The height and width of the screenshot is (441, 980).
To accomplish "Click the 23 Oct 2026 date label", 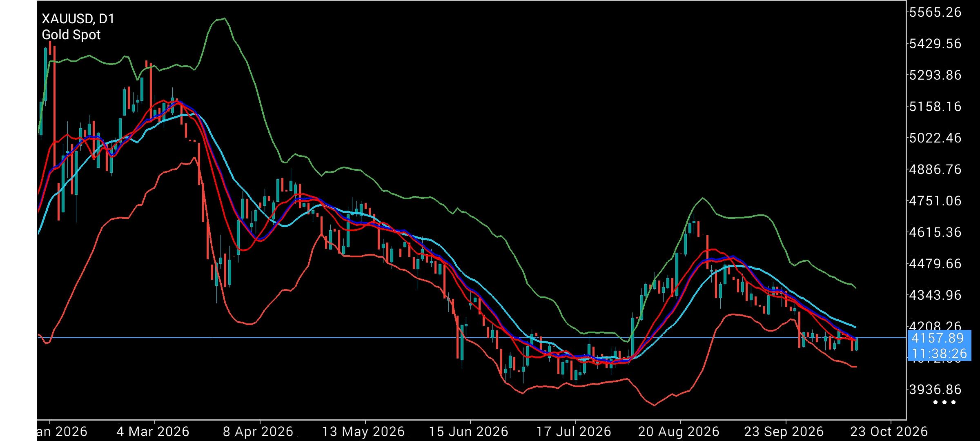I will point(889,432).
